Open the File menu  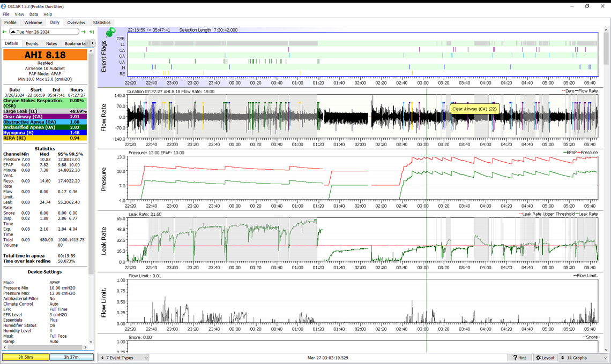pos(6,14)
